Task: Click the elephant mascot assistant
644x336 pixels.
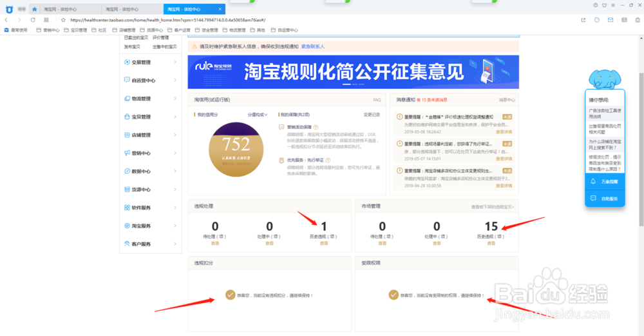Action: tap(605, 79)
